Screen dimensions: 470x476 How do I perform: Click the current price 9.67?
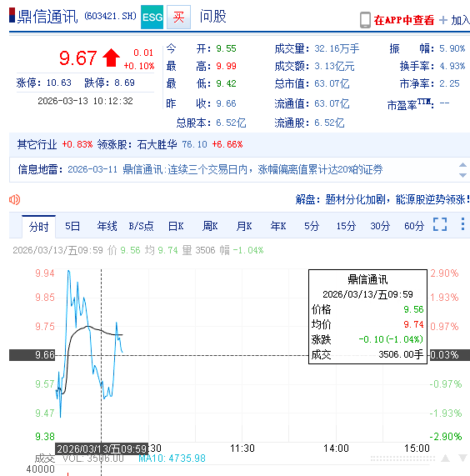78,58
